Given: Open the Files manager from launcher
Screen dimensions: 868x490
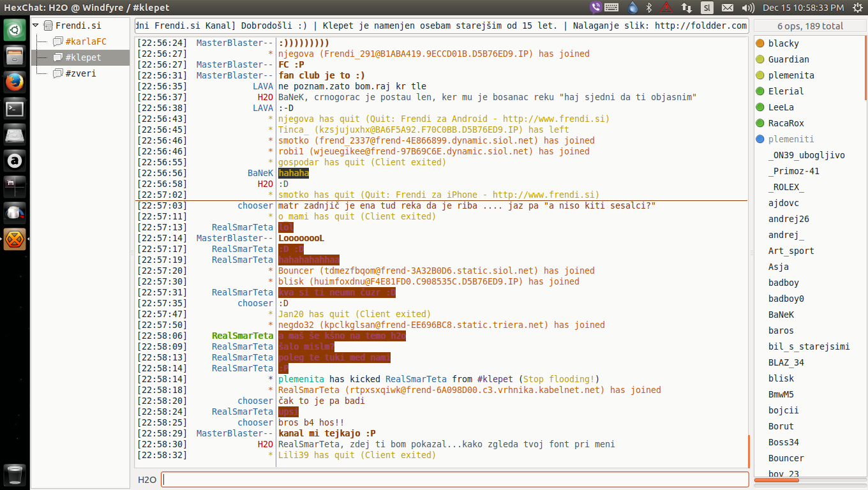Looking at the screenshot, I should pyautogui.click(x=15, y=56).
